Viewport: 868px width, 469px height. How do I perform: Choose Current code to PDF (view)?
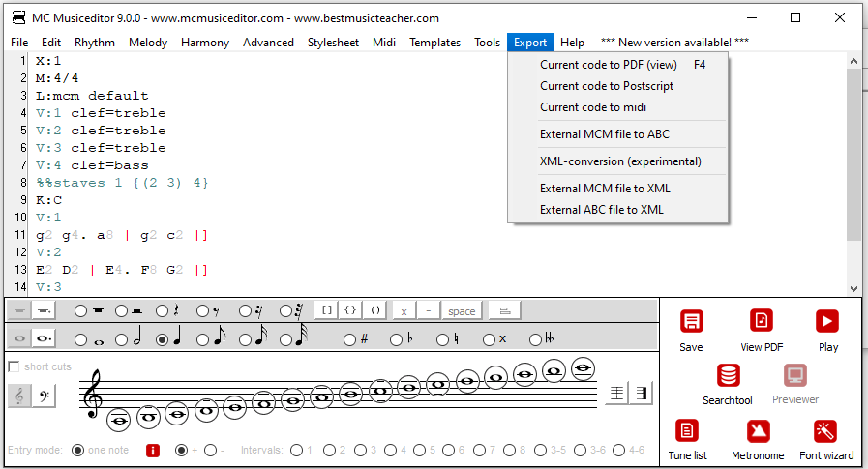[x=617, y=65]
